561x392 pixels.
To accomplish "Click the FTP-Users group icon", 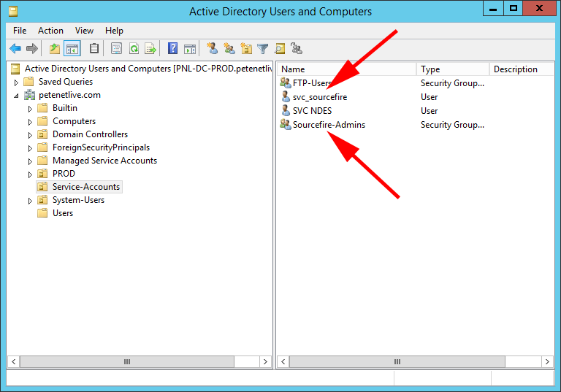I will (285, 83).
